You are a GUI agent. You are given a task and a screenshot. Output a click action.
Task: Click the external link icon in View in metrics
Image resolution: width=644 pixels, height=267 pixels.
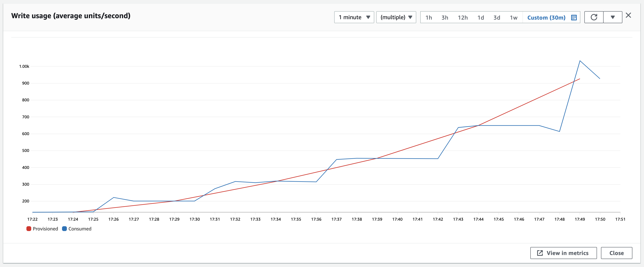point(540,253)
